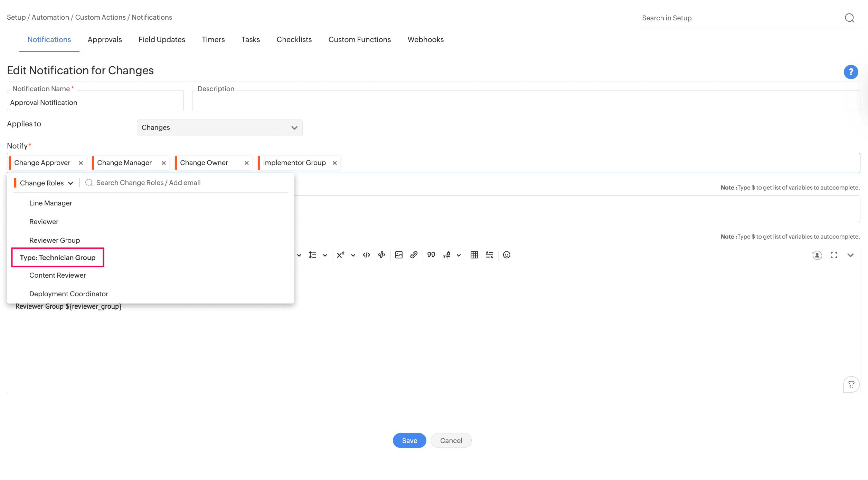Click the insert image icon in editor toolbar

[399, 255]
